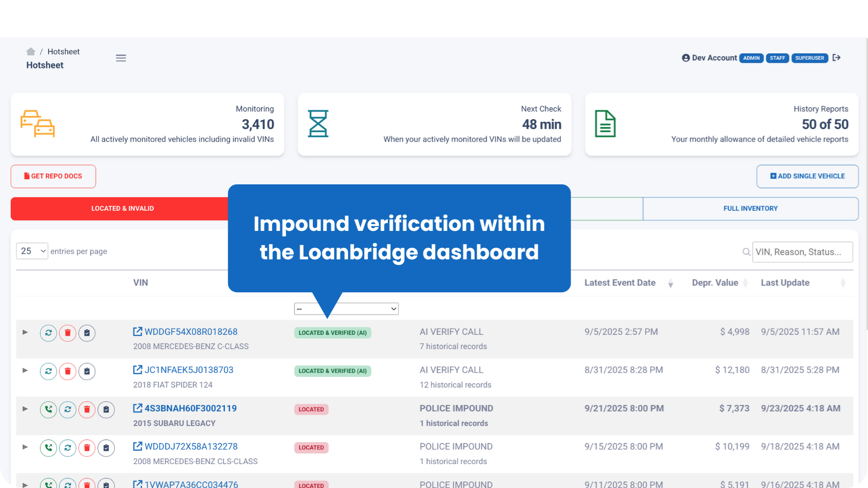868x488 pixels.
Task: Click the VIN, Reason, Status search field
Action: pos(802,252)
